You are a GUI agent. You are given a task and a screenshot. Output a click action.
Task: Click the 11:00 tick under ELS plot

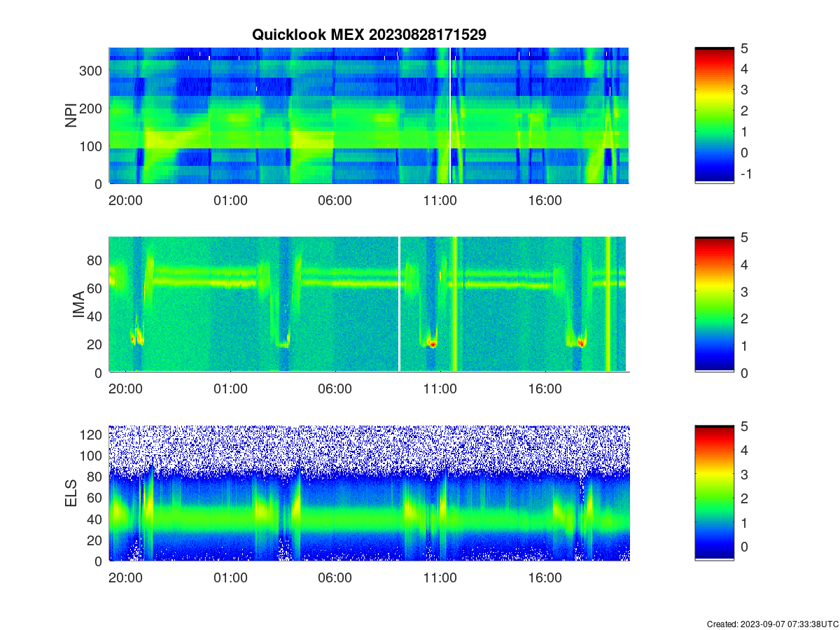tap(440, 578)
